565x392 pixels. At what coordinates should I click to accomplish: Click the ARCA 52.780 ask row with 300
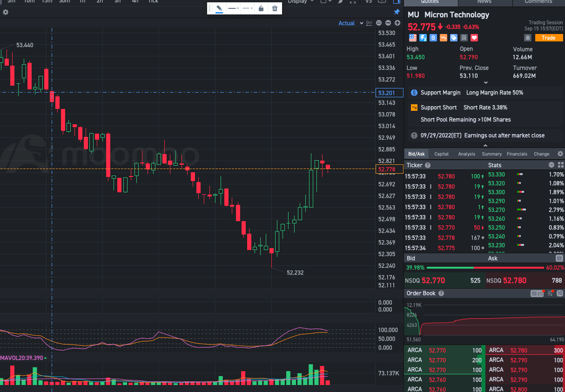point(525,350)
